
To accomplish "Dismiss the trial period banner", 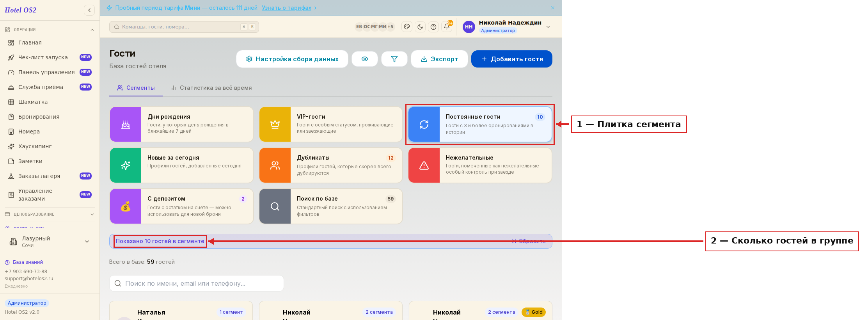I will tap(553, 8).
